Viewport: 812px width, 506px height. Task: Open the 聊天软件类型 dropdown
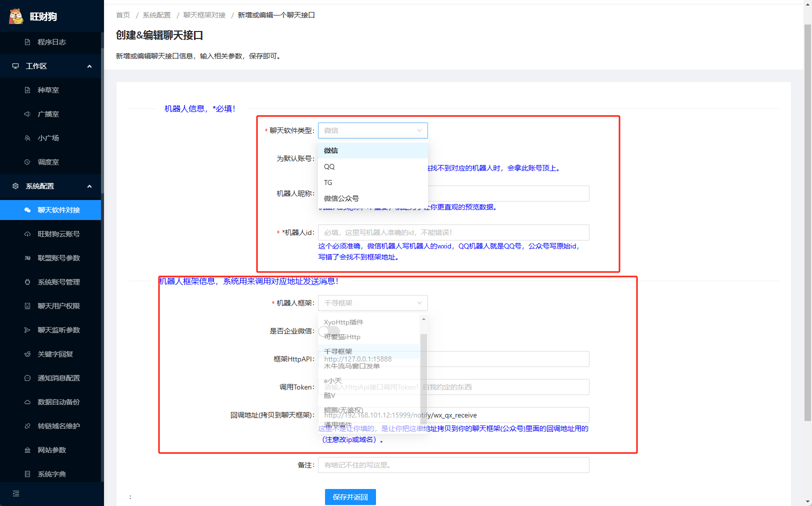(x=373, y=130)
